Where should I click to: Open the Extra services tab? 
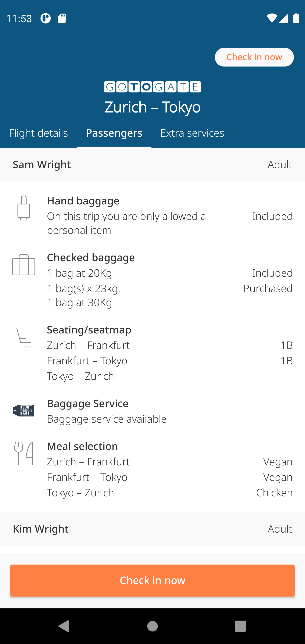[x=192, y=133]
